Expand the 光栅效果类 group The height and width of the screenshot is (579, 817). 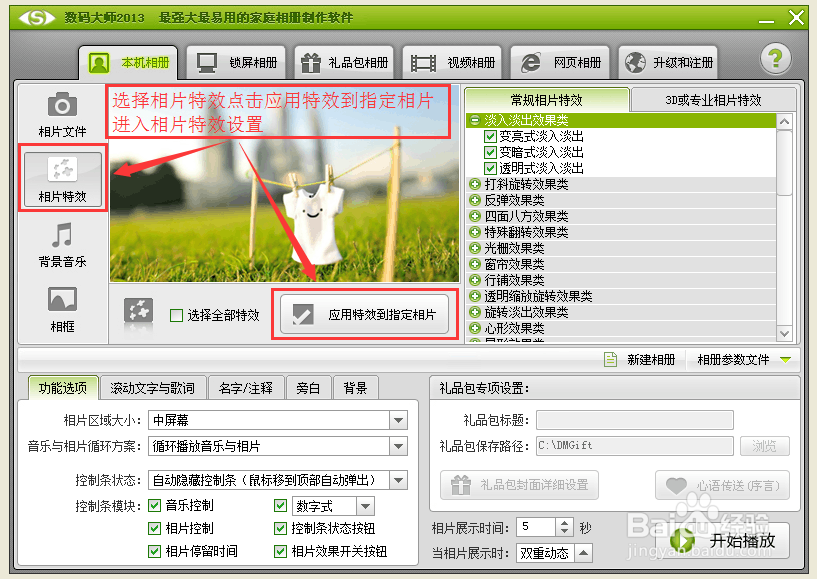pos(474,248)
